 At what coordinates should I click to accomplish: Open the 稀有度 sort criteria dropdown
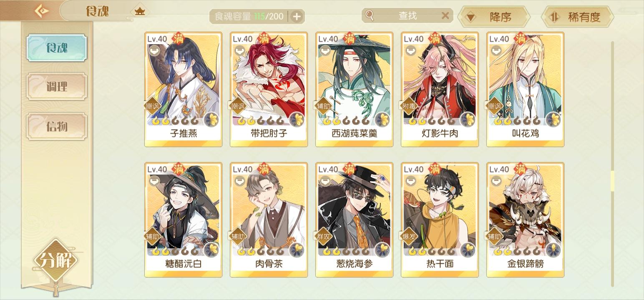click(577, 17)
